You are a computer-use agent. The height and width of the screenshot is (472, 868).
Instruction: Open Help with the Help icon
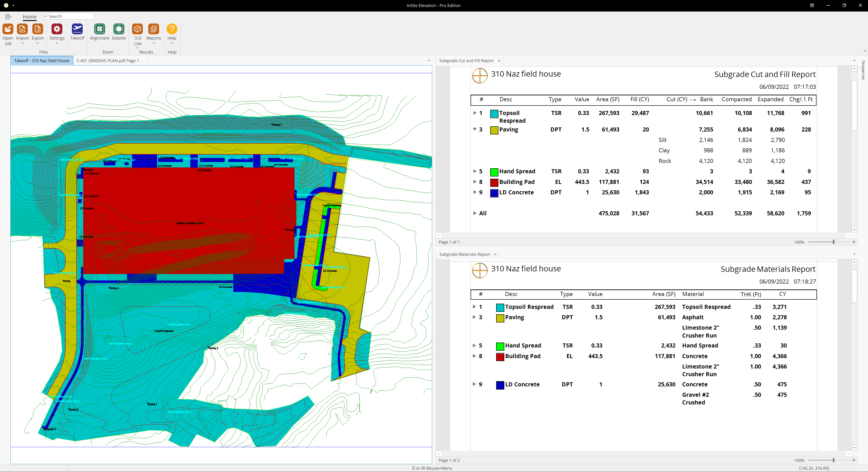pos(172,32)
